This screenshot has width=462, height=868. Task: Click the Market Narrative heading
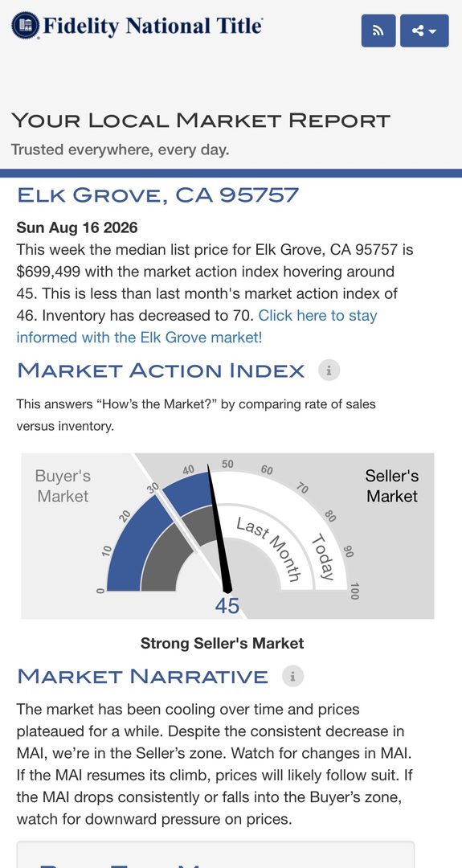[143, 676]
